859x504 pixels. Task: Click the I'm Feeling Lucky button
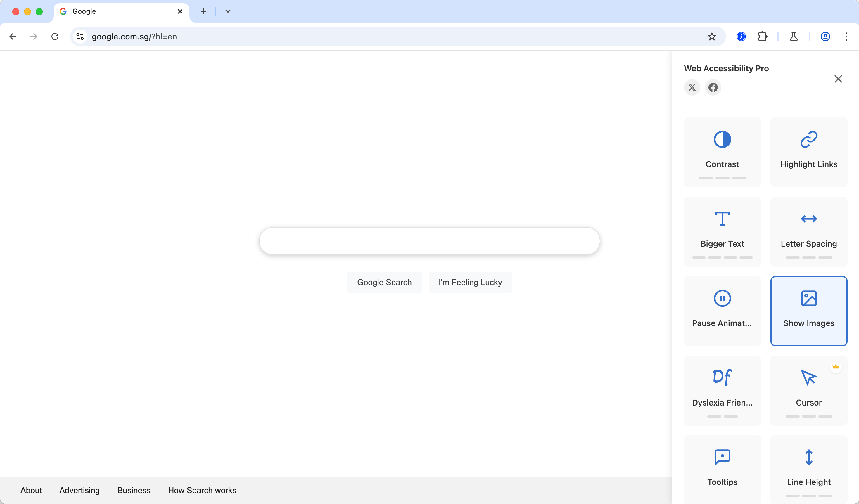470,282
